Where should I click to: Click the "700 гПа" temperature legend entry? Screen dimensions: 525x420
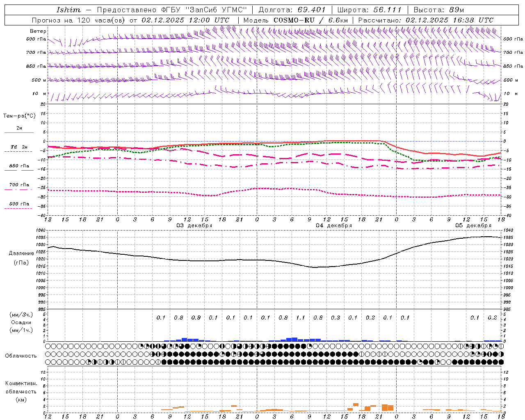point(19,185)
